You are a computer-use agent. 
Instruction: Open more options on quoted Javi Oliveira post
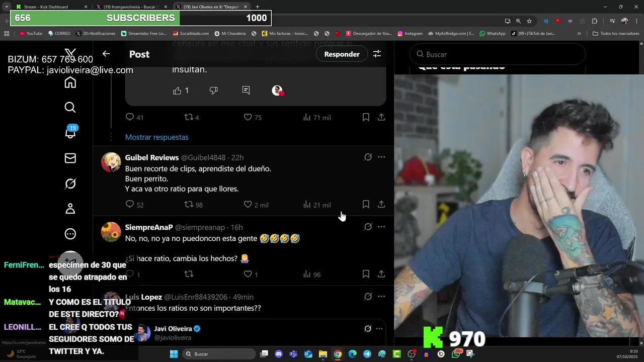pyautogui.click(x=379, y=329)
